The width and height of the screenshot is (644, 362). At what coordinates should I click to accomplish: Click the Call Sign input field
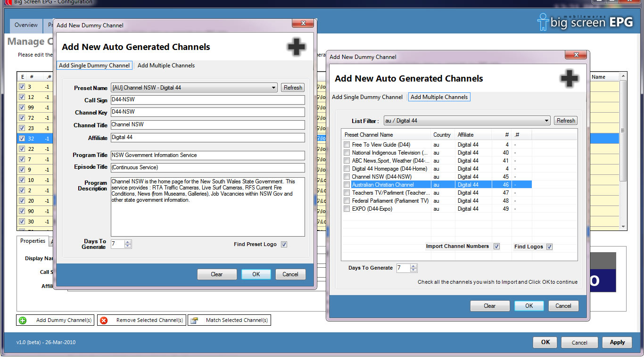[208, 100]
